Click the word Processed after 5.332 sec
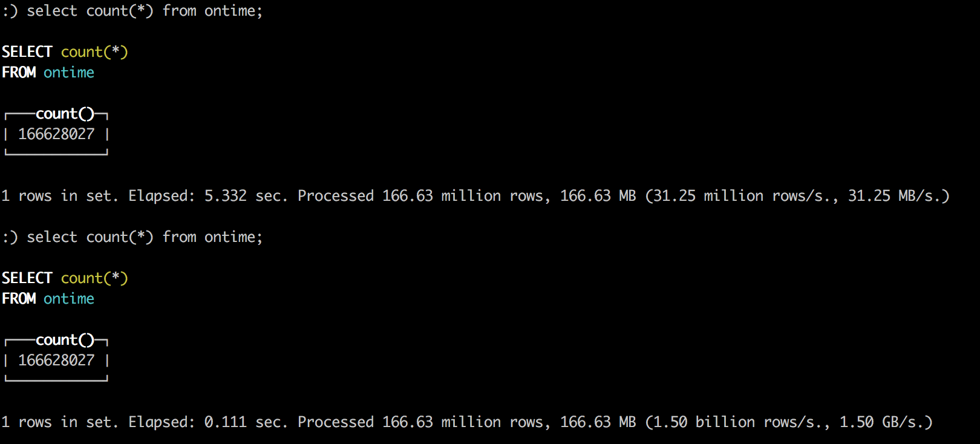The image size is (980, 444). [336, 196]
